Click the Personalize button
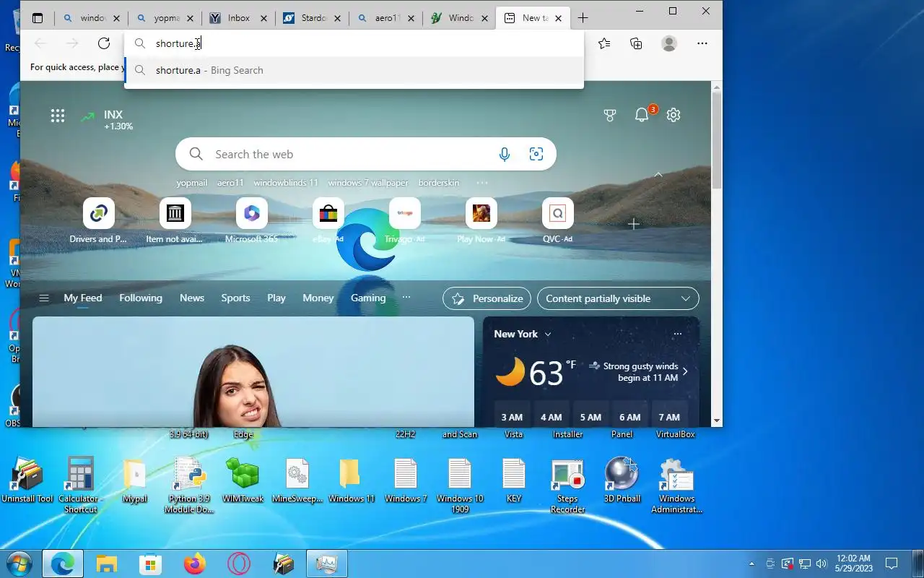924x578 pixels. click(x=487, y=298)
